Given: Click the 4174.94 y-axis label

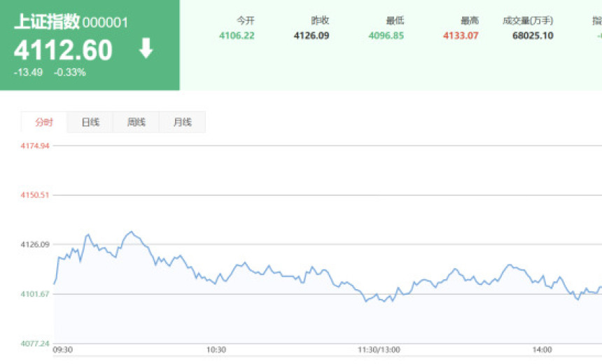Looking at the screenshot, I should click(x=36, y=146).
